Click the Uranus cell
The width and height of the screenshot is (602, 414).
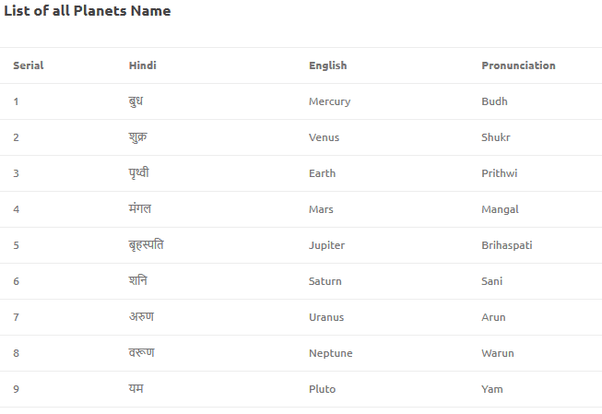(326, 318)
